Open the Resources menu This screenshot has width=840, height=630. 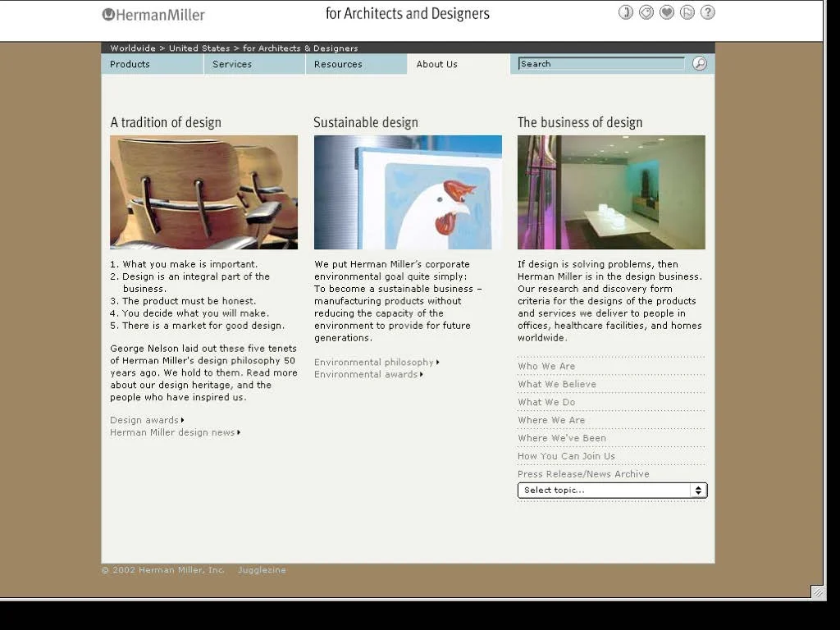click(356, 64)
